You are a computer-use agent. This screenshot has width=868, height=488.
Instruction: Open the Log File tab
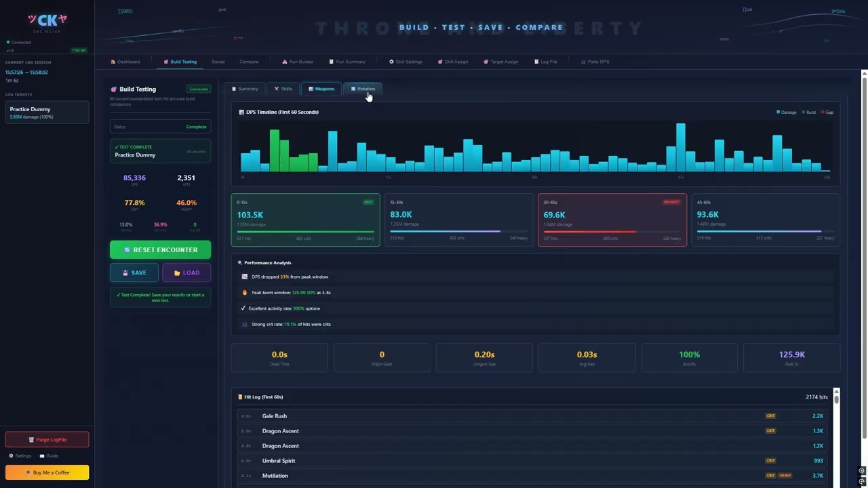click(x=546, y=62)
